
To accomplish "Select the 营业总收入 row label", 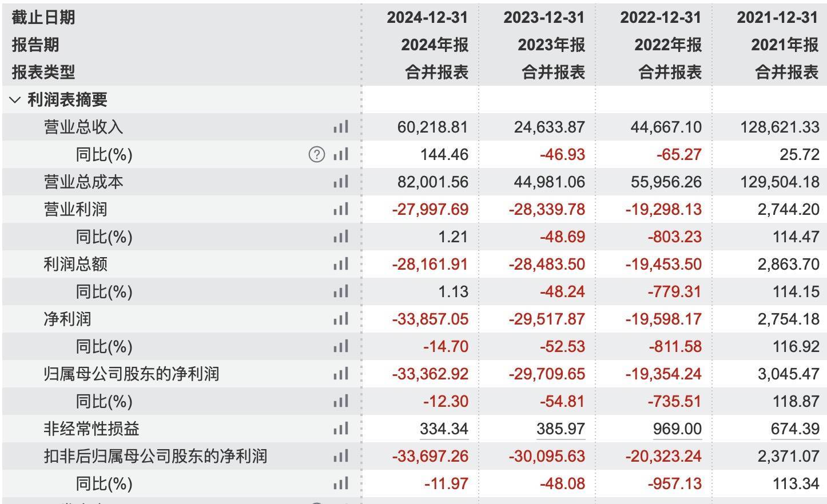I will [x=84, y=127].
